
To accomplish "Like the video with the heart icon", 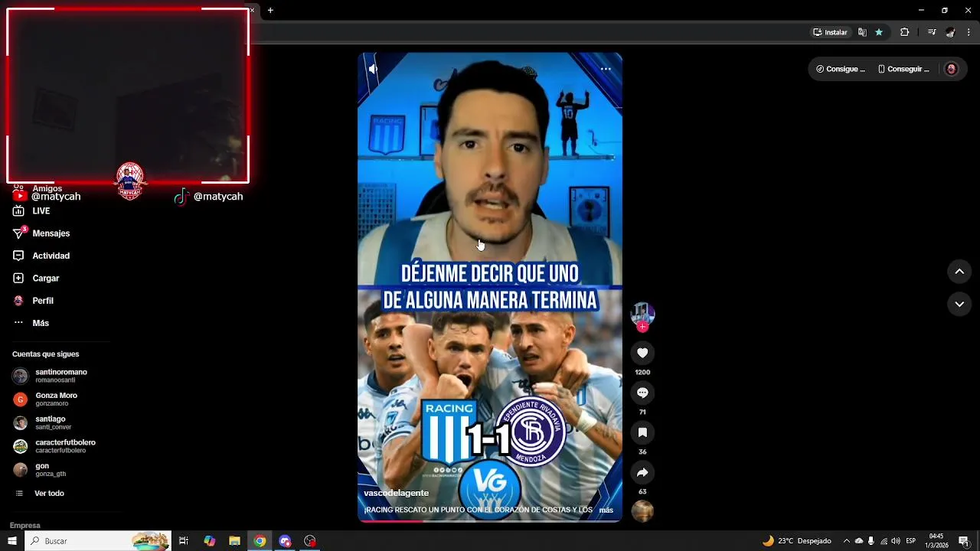I will (x=642, y=353).
